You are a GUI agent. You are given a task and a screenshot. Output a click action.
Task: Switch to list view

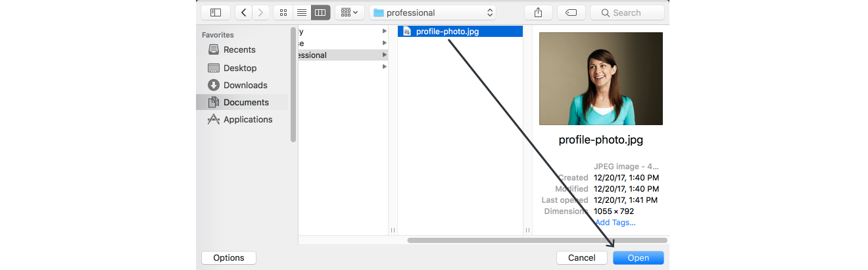click(x=302, y=13)
